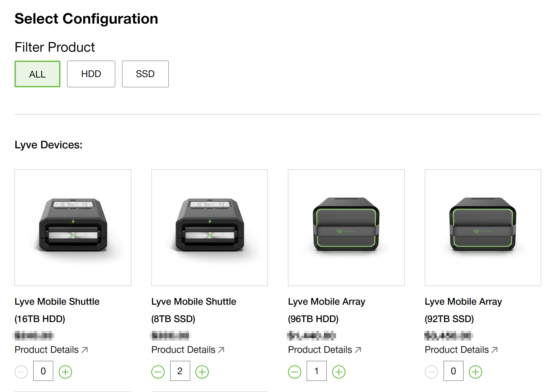Screen dimensions: 551x392
Task: Click quantity field of 8TB SSD Shuttle
Action: [x=180, y=371]
